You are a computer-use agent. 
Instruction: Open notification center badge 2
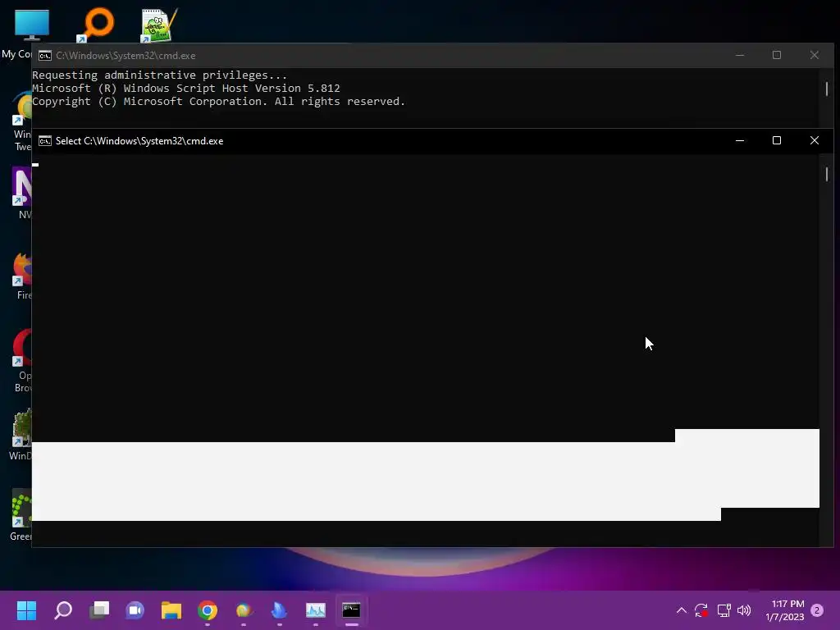click(817, 610)
